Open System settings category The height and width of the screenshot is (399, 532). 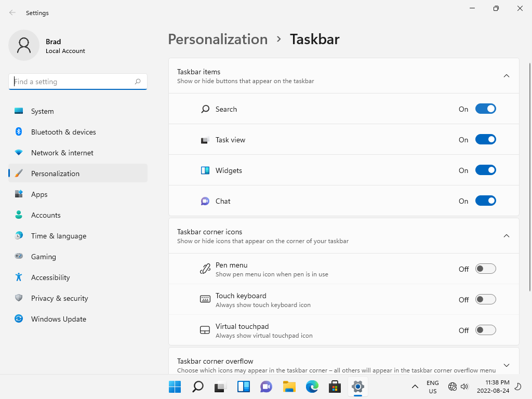coord(78,111)
